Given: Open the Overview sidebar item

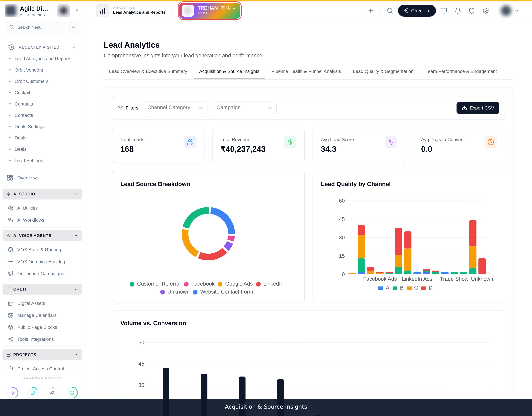Looking at the screenshot, I should pyautogui.click(x=42, y=178).
